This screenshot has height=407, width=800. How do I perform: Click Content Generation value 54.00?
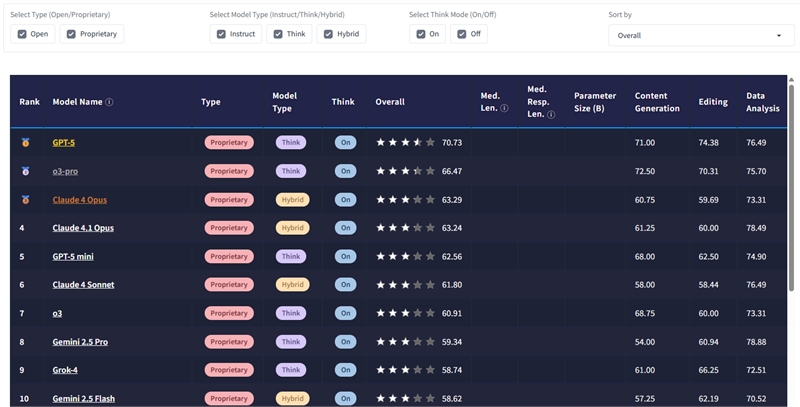(x=645, y=342)
